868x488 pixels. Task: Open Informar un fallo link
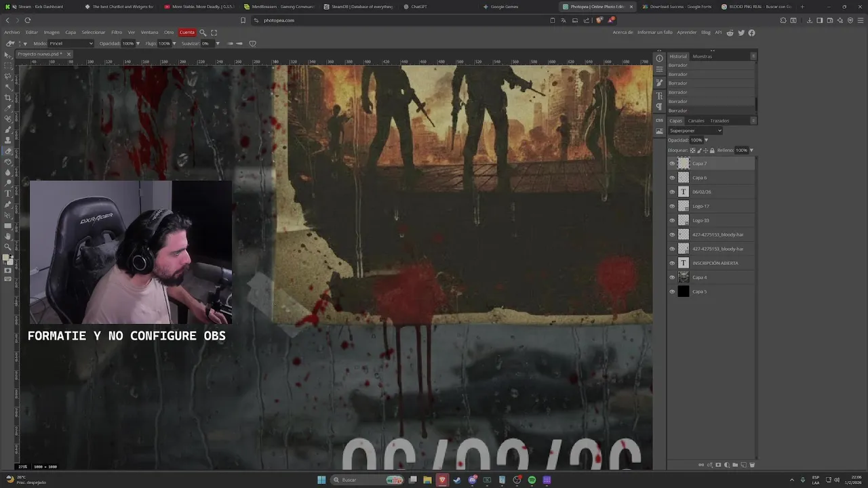[655, 33]
